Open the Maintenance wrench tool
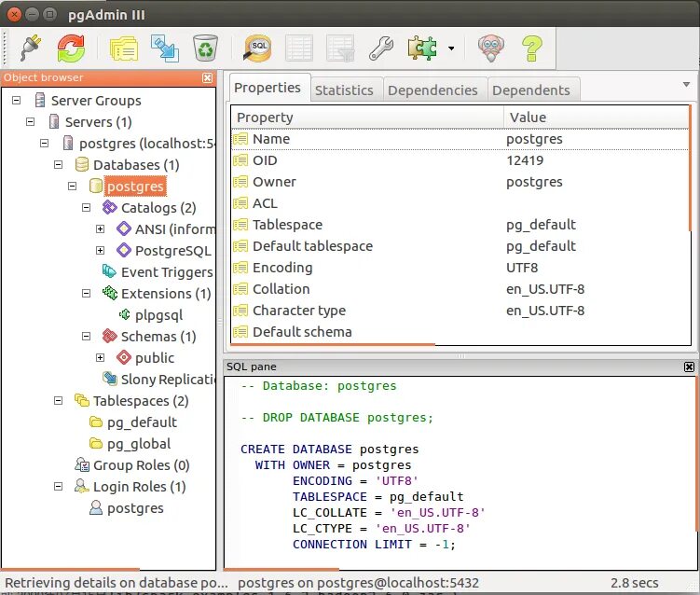The image size is (700, 595). [x=381, y=48]
